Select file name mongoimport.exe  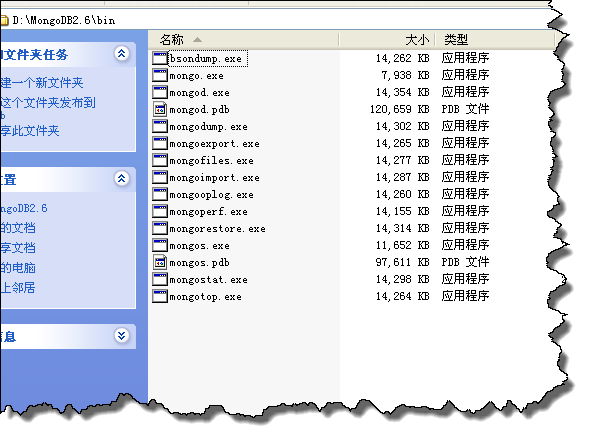click(215, 178)
